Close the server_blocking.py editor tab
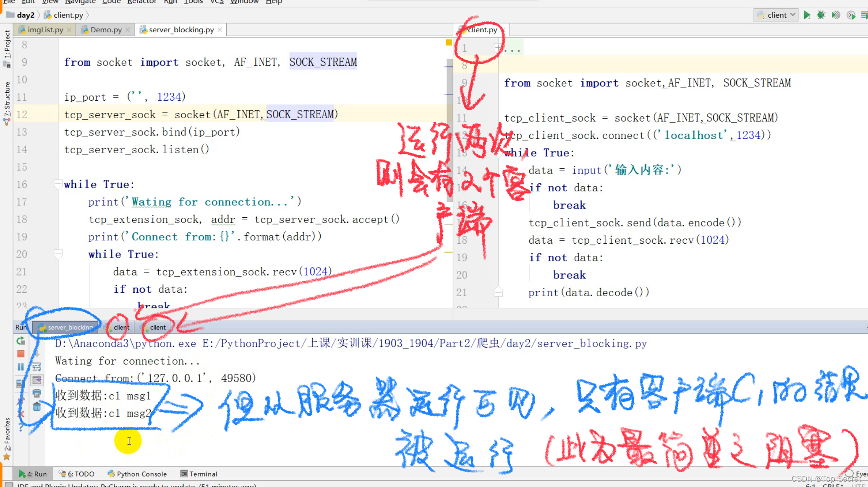 (220, 30)
